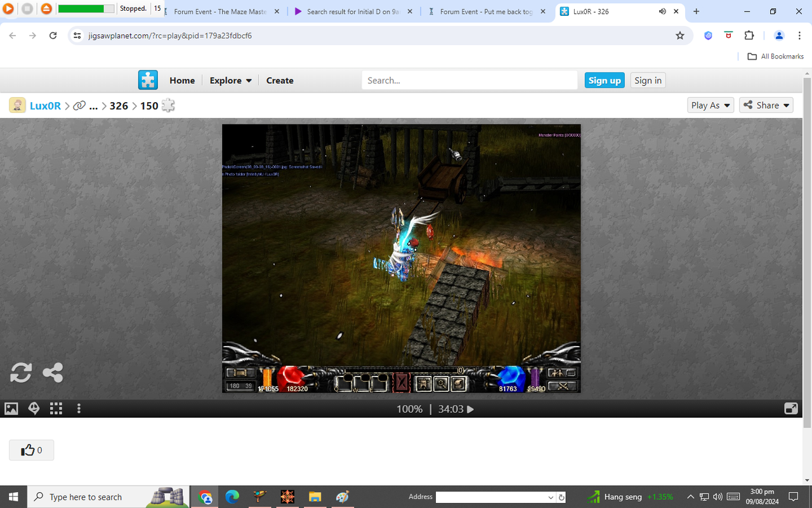The height and width of the screenshot is (508, 812).
Task: Open the All Bookmarks folder
Action: [x=775, y=57]
